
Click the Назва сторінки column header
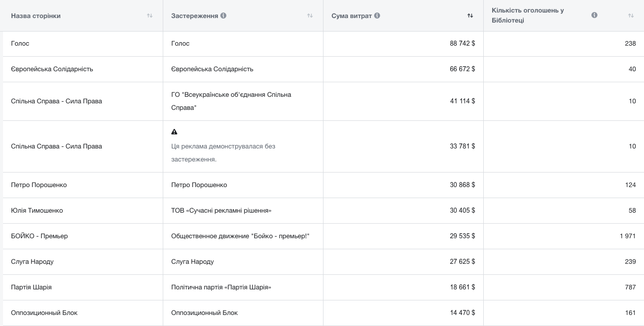(36, 16)
